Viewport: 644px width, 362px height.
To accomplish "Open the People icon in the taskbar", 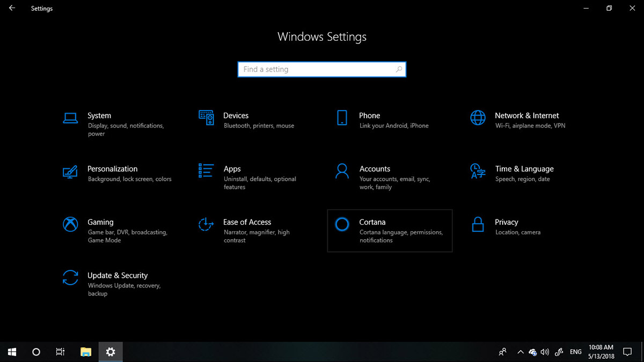I will pos(502,352).
